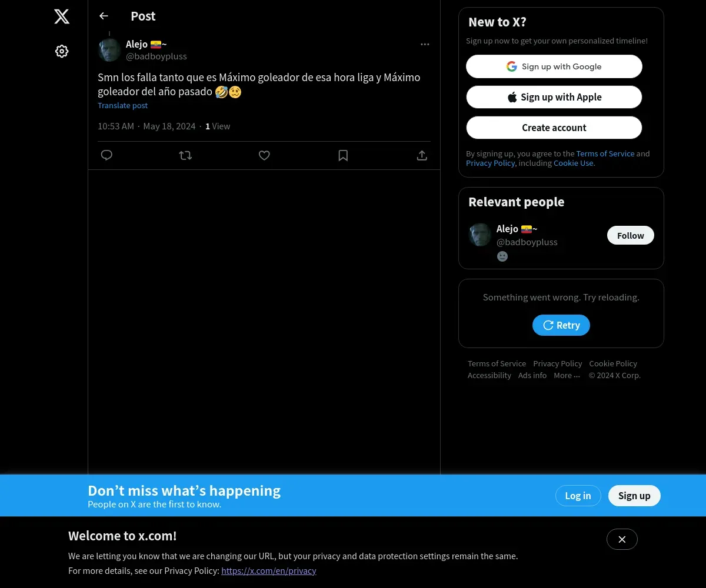Reply to the post with comment icon
This screenshot has width=706, height=588.
tap(106, 155)
